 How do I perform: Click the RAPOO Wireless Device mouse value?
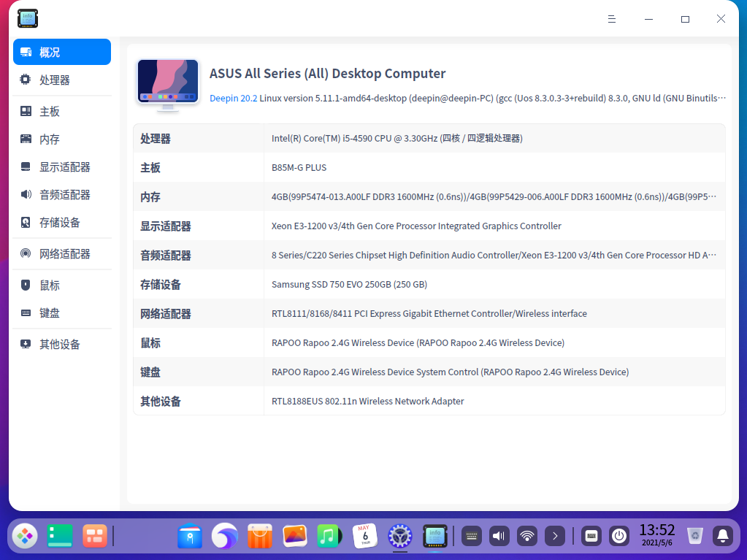[418, 343]
